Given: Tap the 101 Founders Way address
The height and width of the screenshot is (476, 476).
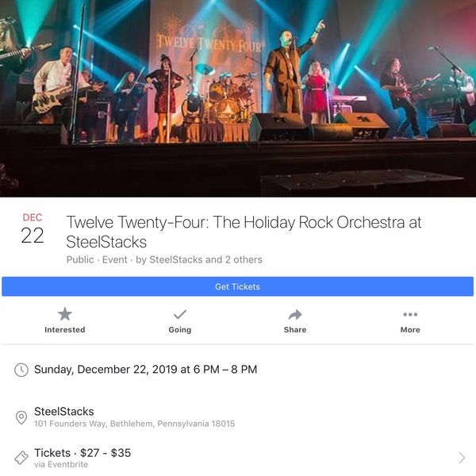Looking at the screenshot, I should pos(135,424).
